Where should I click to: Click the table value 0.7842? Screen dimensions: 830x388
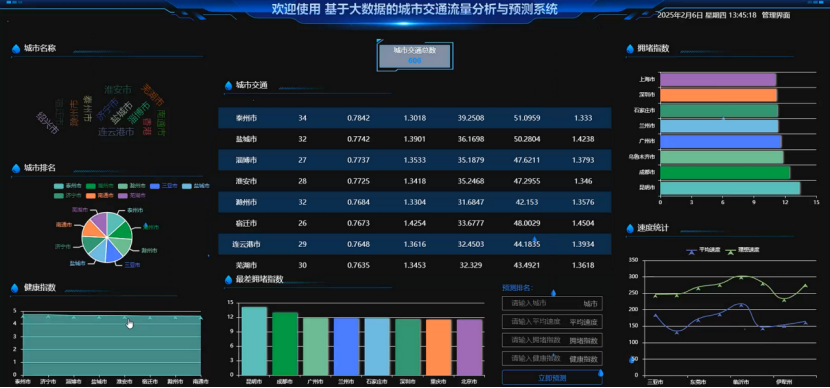coord(358,118)
